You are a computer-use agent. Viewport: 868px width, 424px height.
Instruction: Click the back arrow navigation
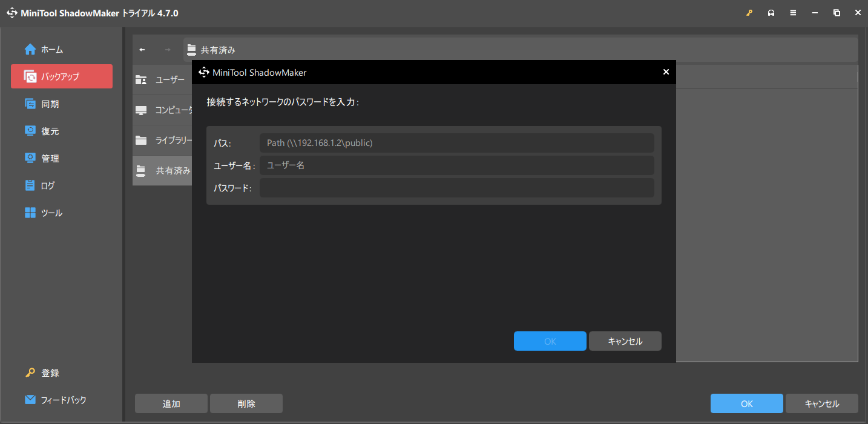pos(142,50)
